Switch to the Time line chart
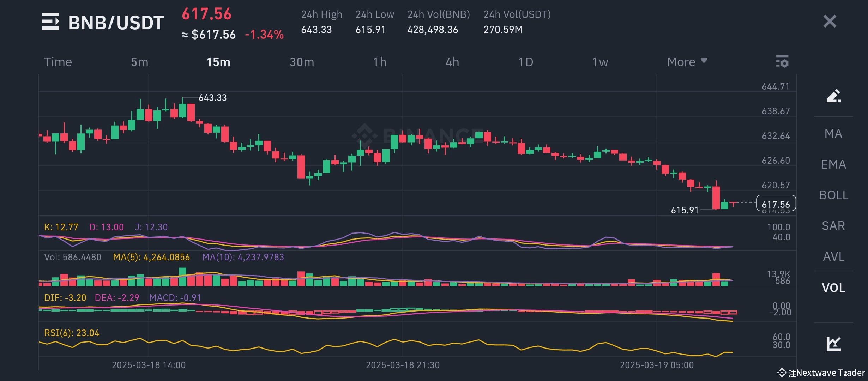Viewport: 868px width, 381px height. pos(58,62)
